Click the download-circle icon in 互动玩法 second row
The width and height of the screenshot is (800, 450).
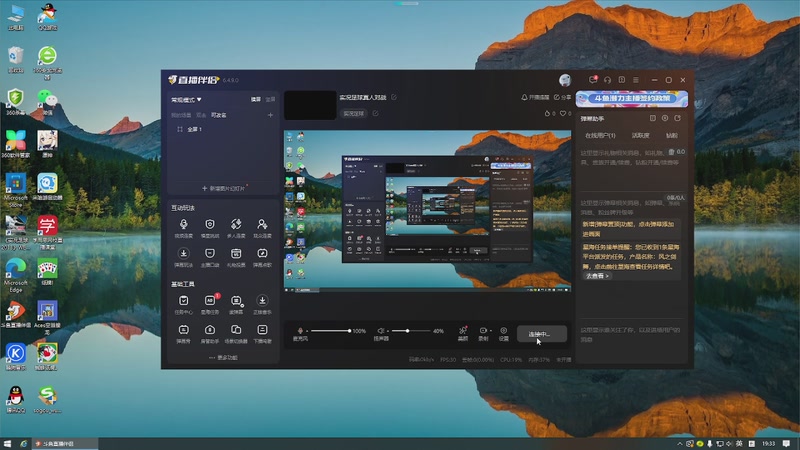pyautogui.click(x=183, y=254)
